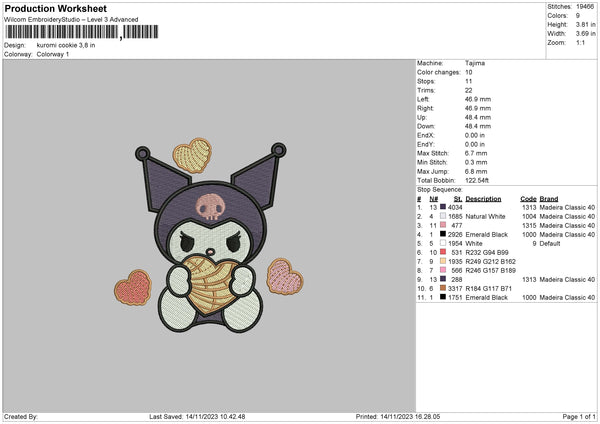Viewport: 600px width, 424px height.
Task: Click the 'N#' column header
Action: click(434, 199)
